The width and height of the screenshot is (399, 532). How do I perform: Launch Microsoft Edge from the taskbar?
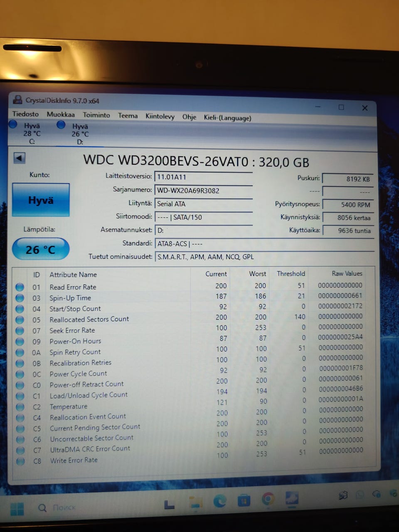pyautogui.click(x=219, y=501)
